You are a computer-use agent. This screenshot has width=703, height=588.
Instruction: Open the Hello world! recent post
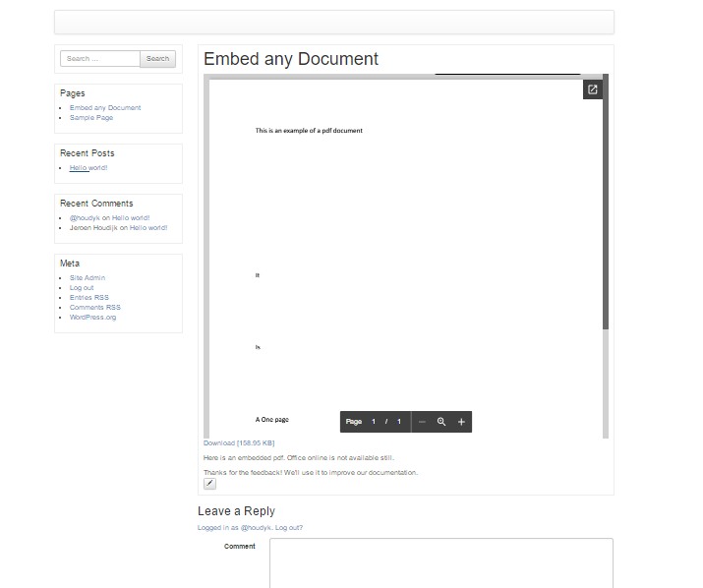(x=88, y=168)
